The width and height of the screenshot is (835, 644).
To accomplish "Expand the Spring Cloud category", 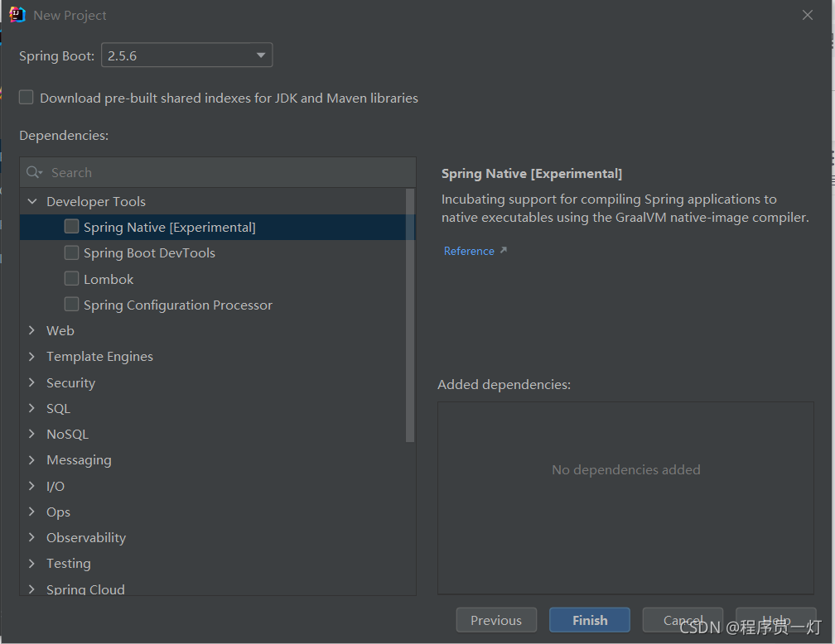I will tap(32, 589).
